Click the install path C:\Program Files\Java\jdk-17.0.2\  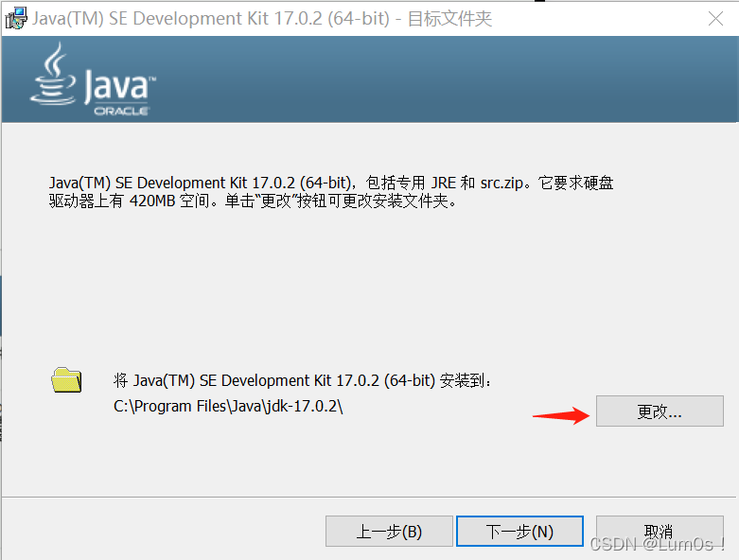228,406
